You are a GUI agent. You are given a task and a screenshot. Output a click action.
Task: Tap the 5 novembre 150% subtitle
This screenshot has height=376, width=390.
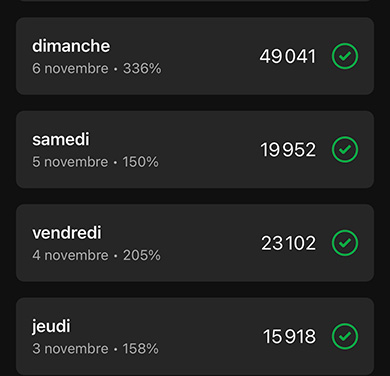(x=95, y=162)
